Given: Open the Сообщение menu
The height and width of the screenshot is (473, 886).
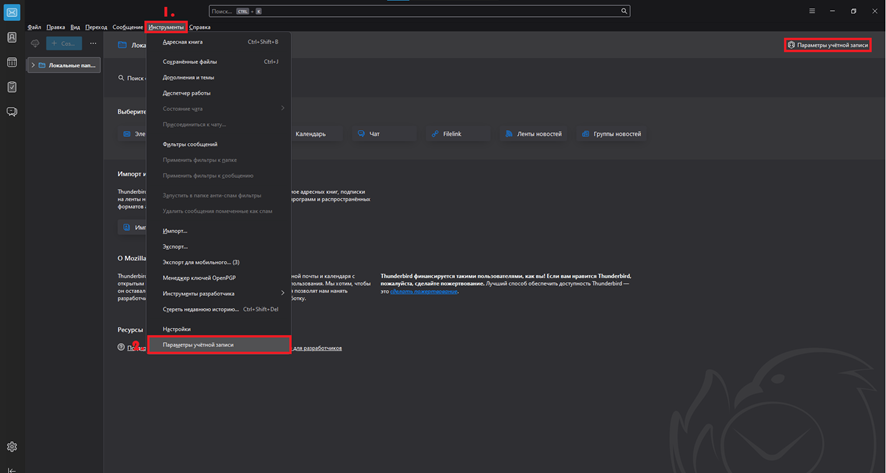Looking at the screenshot, I should click(x=127, y=27).
